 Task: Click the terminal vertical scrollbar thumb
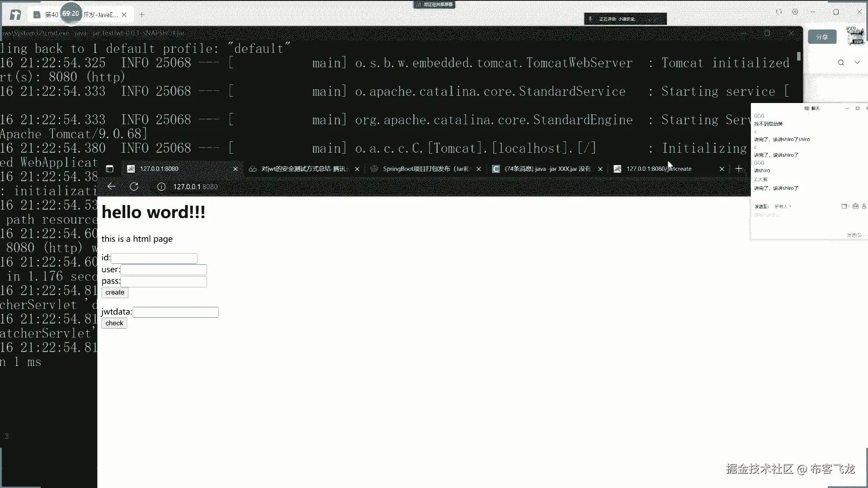click(799, 56)
